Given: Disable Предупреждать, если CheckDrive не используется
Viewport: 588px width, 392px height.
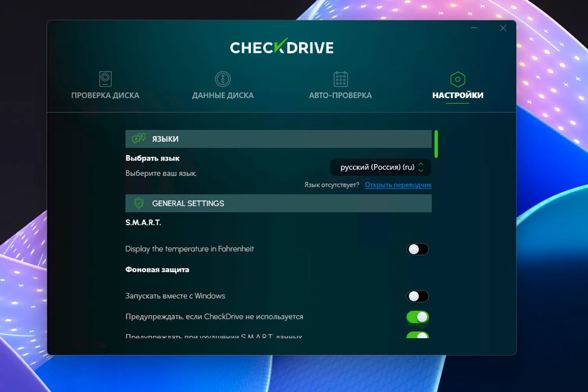Looking at the screenshot, I should pos(417,317).
